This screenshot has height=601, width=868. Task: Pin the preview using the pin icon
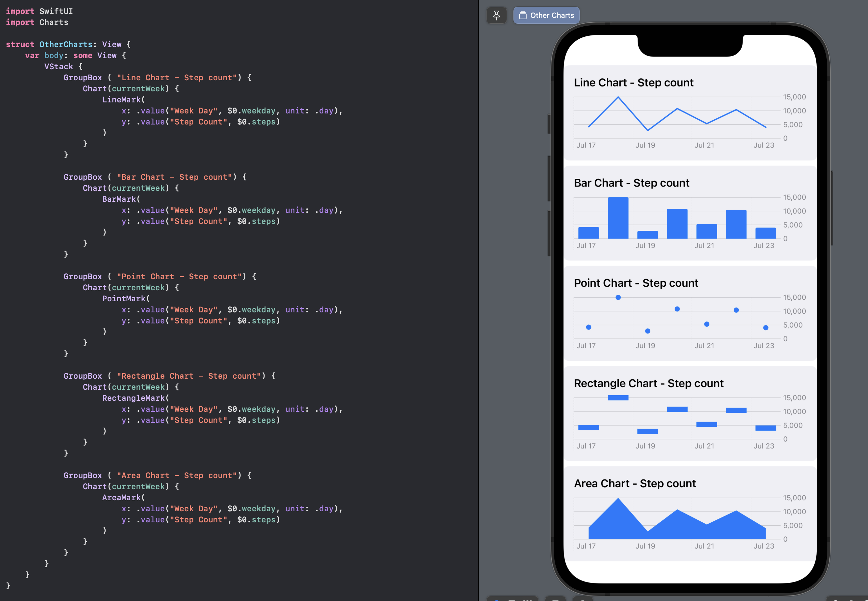click(497, 15)
